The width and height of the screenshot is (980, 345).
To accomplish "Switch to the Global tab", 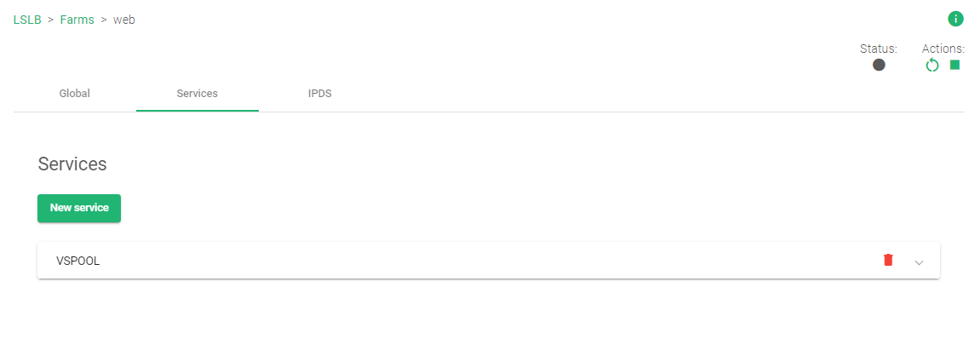I will click(x=74, y=94).
